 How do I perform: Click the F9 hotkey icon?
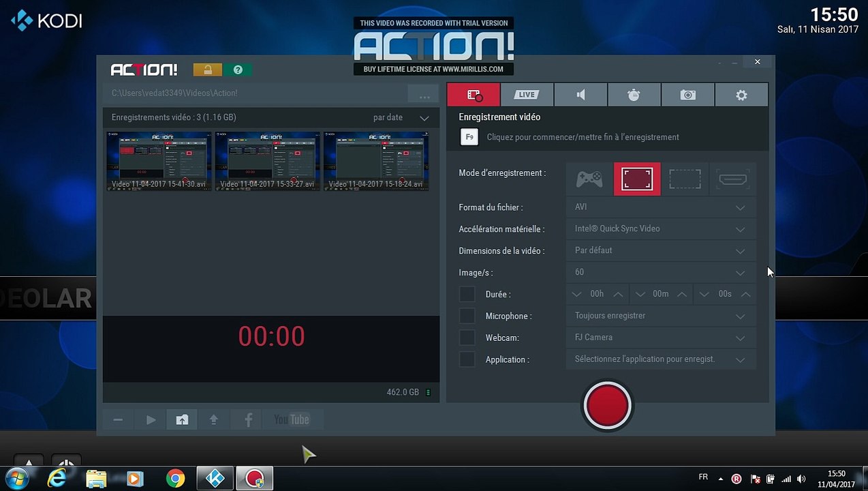pyautogui.click(x=469, y=137)
